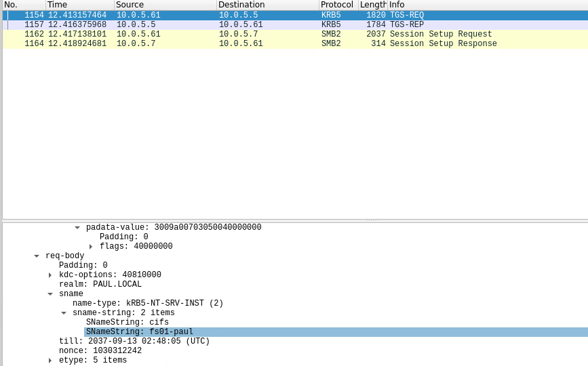Expand the kdc-options: 40810000 node

click(x=50, y=275)
